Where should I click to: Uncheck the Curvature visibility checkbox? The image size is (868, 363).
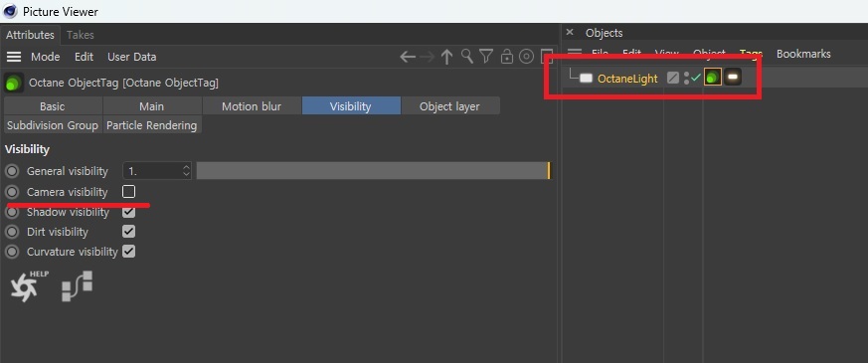[x=128, y=252]
